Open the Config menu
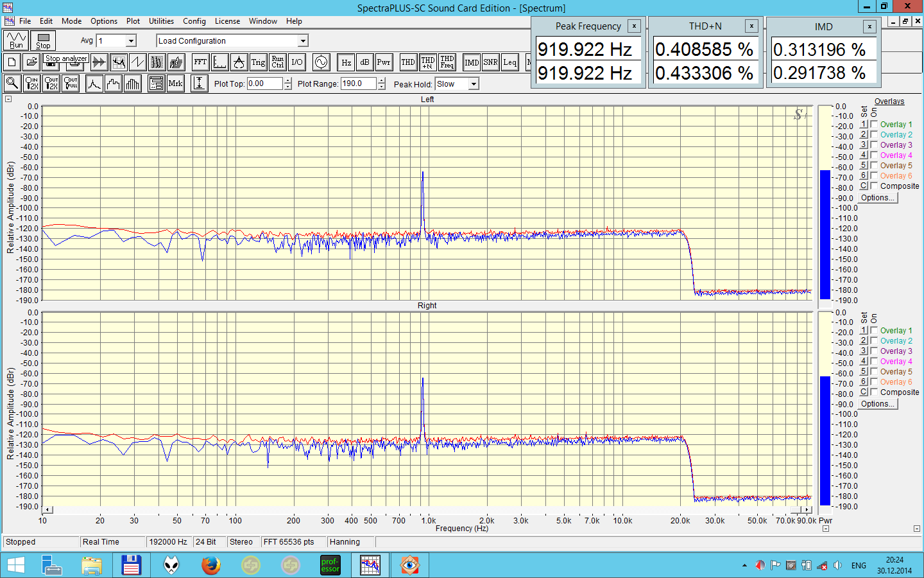 click(x=194, y=21)
